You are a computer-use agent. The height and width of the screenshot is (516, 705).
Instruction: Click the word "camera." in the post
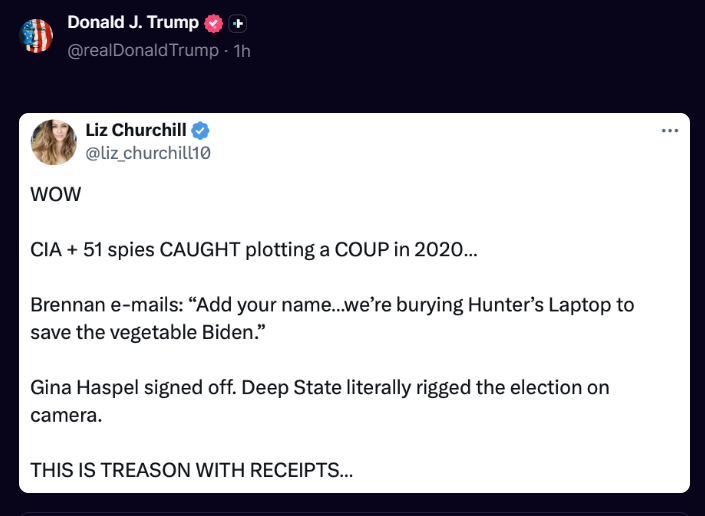(x=66, y=413)
